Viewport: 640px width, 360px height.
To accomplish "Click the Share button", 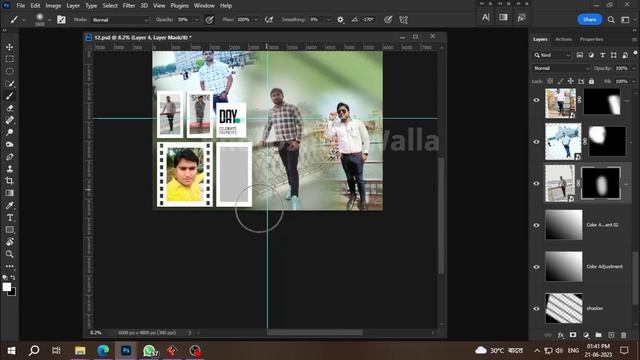I will click(x=589, y=19).
